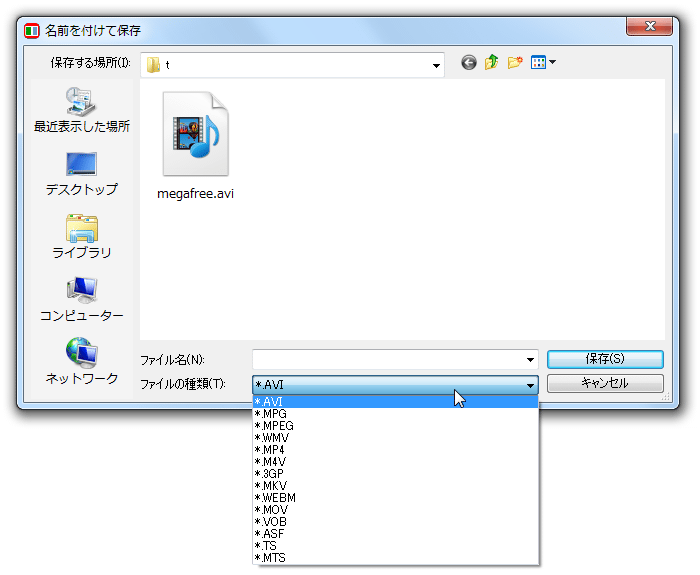
Task: Open the Computer (コンピューター) sidebar icon
Action: (x=82, y=291)
